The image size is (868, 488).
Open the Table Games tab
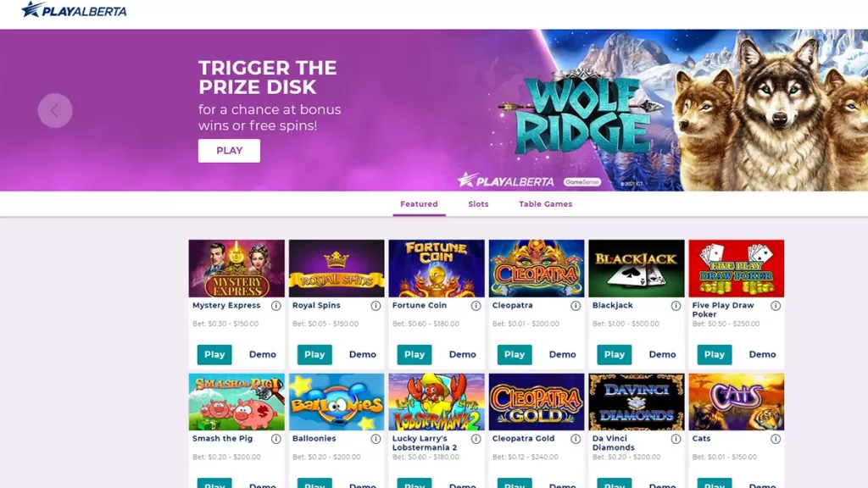click(545, 204)
